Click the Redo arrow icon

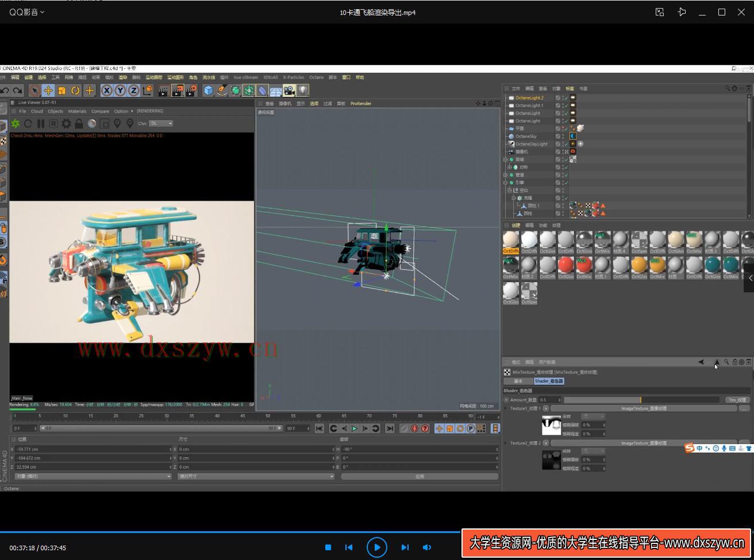click(x=17, y=90)
